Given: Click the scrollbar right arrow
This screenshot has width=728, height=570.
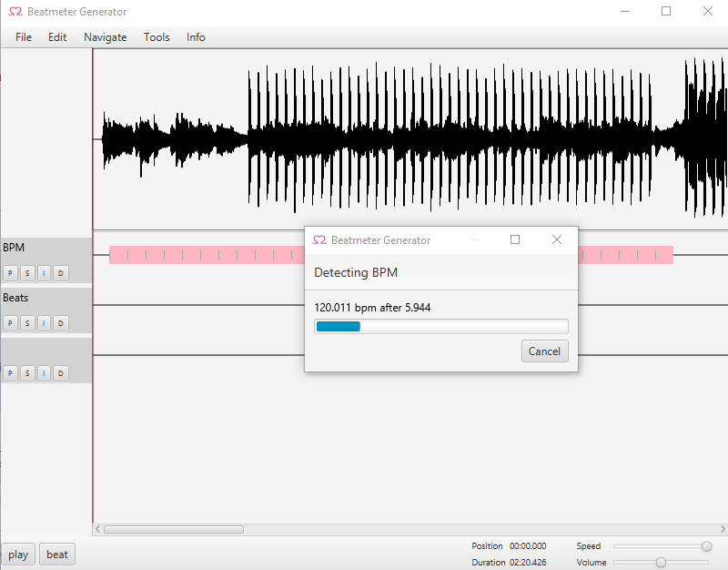Looking at the screenshot, I should point(723,530).
